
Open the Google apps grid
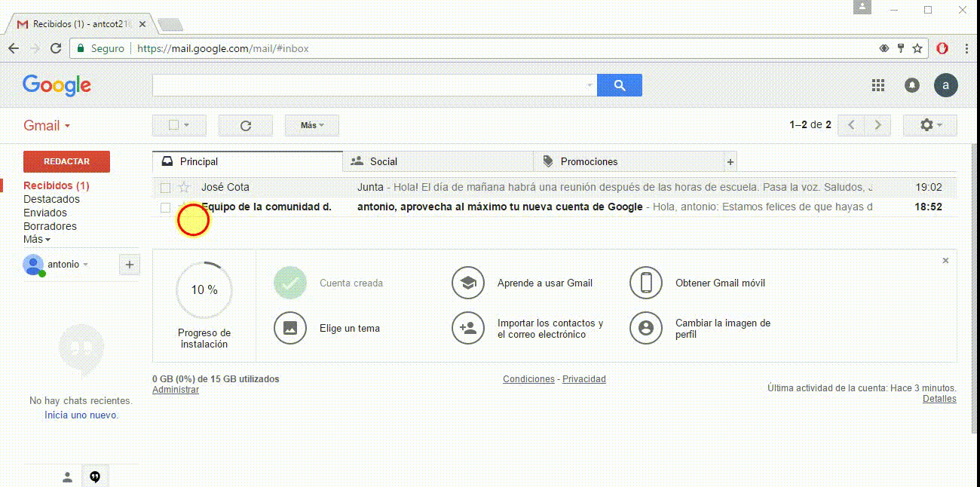[x=878, y=85]
